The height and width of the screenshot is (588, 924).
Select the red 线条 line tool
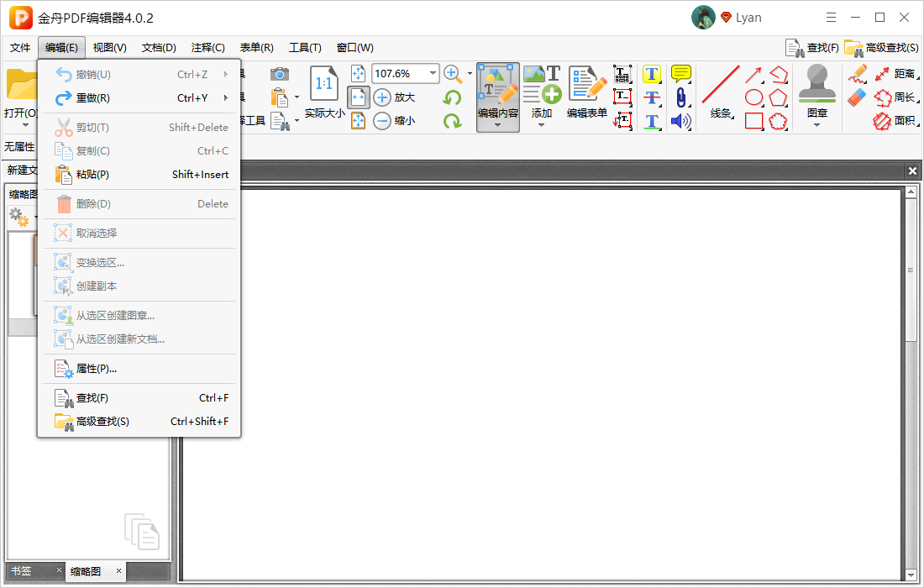(x=721, y=92)
